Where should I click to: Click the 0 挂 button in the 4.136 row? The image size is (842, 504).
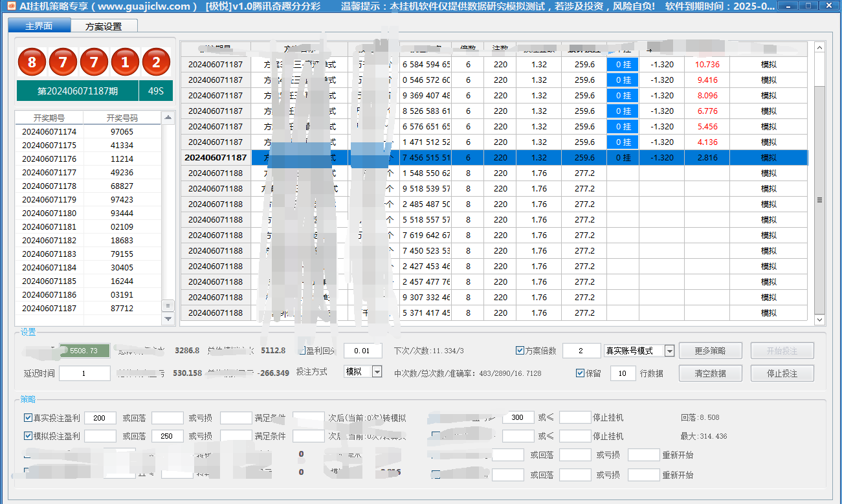point(623,142)
